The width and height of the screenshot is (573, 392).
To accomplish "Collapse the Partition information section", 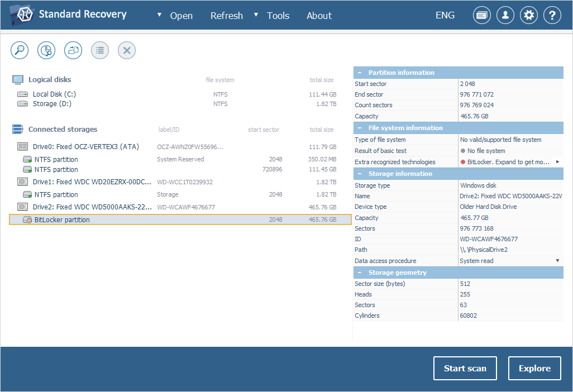I will pos(360,73).
